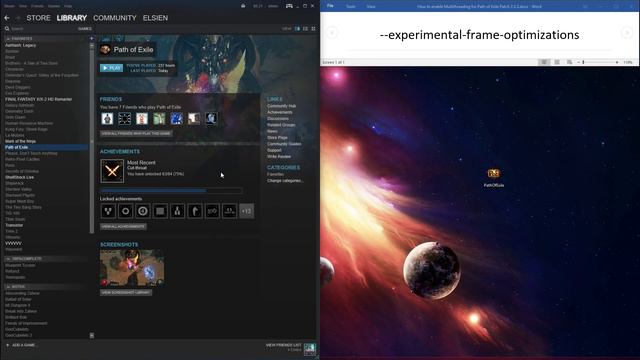Select Aarklash: Legacy in game list
The image size is (640, 360).
tap(20, 45)
